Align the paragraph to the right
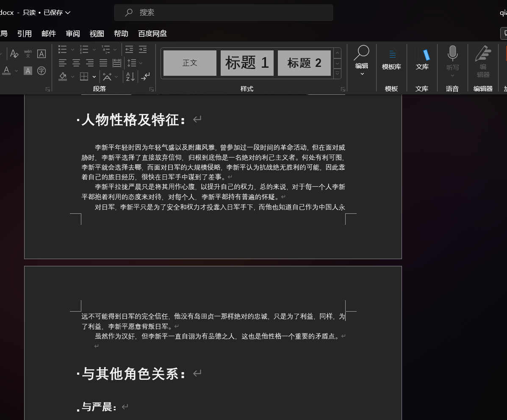This screenshot has width=507, height=420. click(89, 63)
